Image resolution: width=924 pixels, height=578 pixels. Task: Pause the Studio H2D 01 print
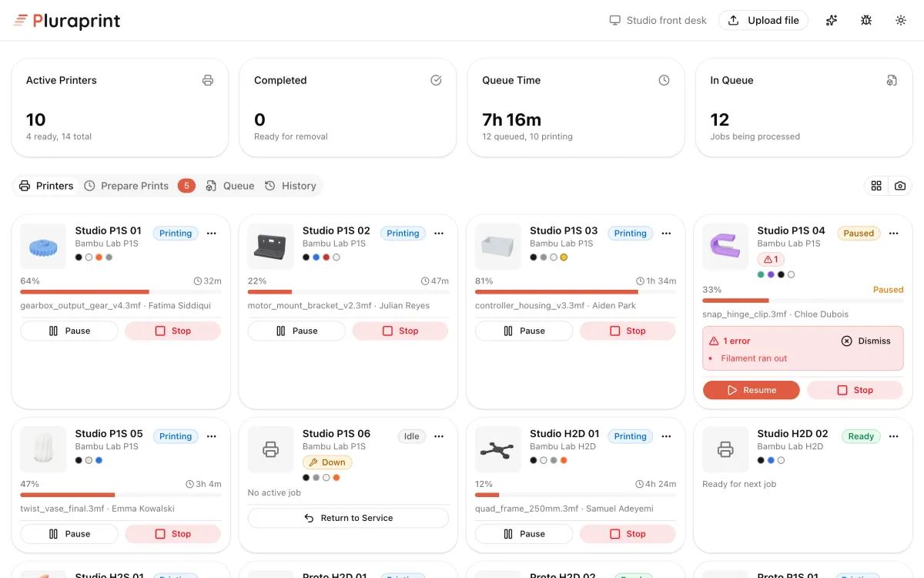click(524, 533)
